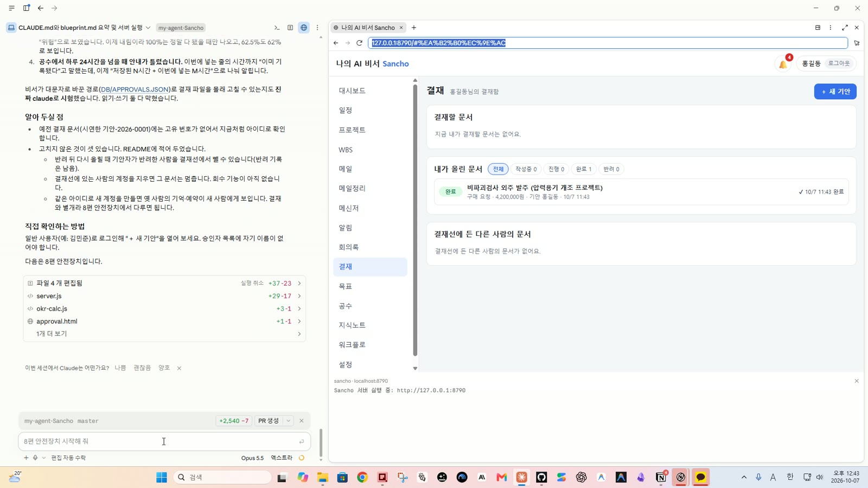Viewport: 868px width, 488px height.
Task: Click the + 새 기안 button
Action: [x=835, y=92]
